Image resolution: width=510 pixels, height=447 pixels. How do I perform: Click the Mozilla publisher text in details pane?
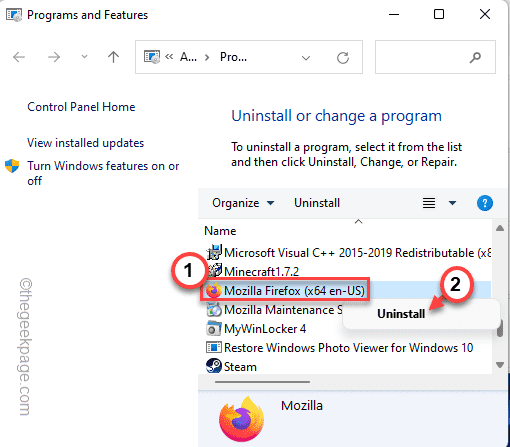pyautogui.click(x=302, y=406)
